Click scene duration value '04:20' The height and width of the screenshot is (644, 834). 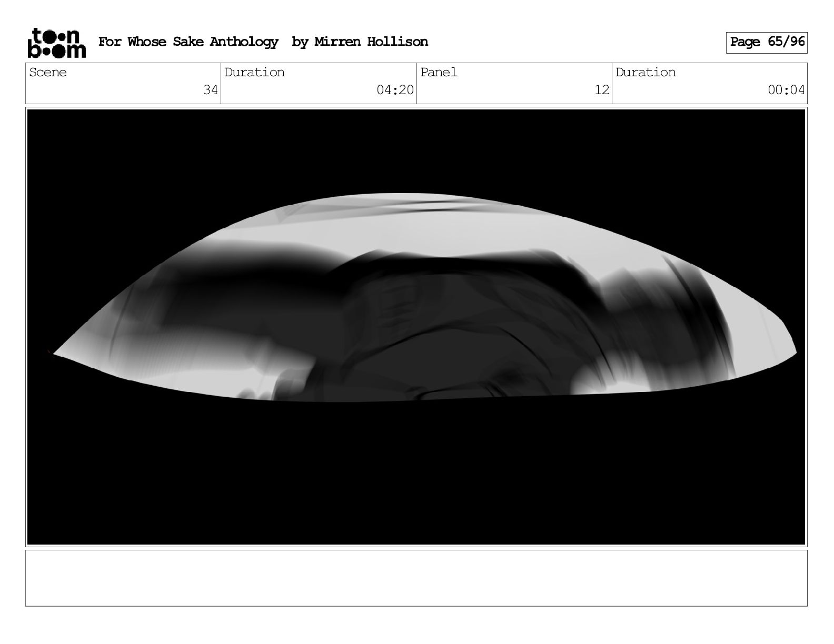tap(395, 90)
